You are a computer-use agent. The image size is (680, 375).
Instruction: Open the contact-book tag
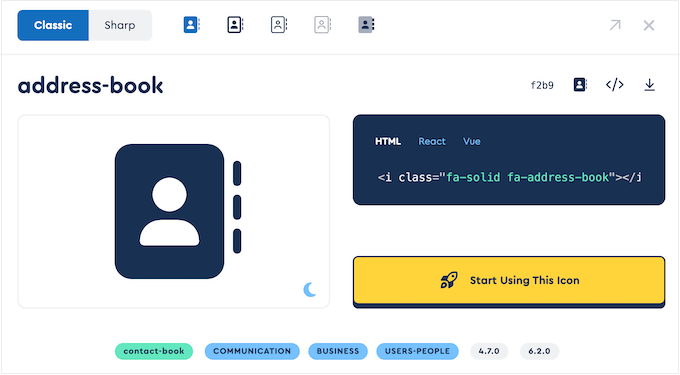[154, 351]
